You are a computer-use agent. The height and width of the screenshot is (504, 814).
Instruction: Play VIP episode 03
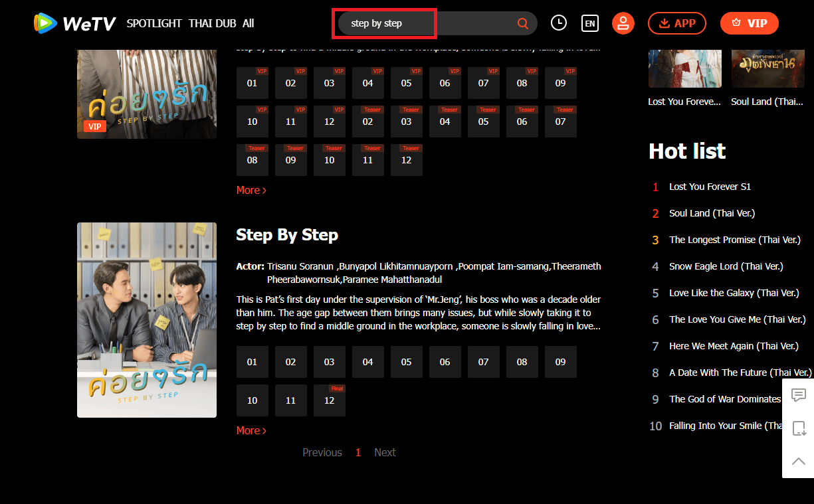pos(330,83)
